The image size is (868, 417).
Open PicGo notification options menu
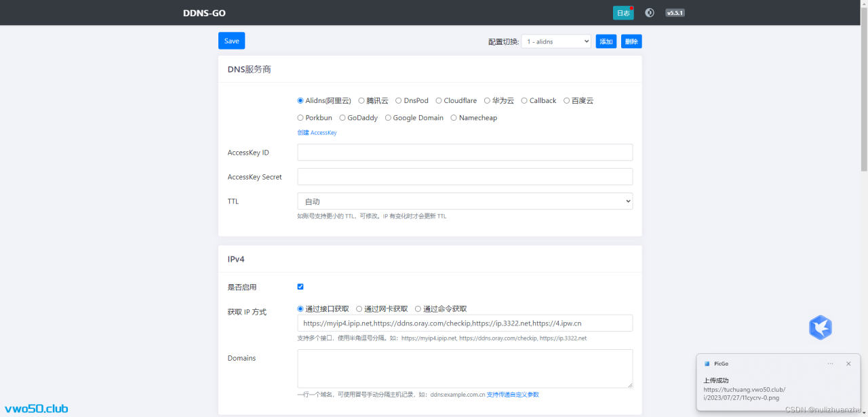click(x=830, y=364)
